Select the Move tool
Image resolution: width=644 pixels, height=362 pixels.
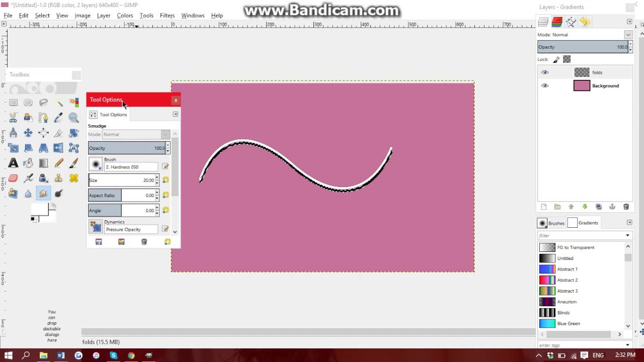coord(28,133)
